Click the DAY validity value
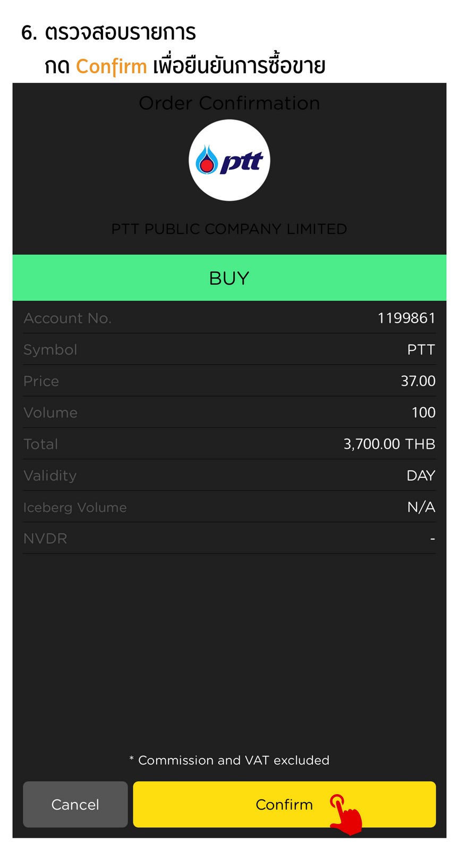The image size is (459, 868). [421, 475]
